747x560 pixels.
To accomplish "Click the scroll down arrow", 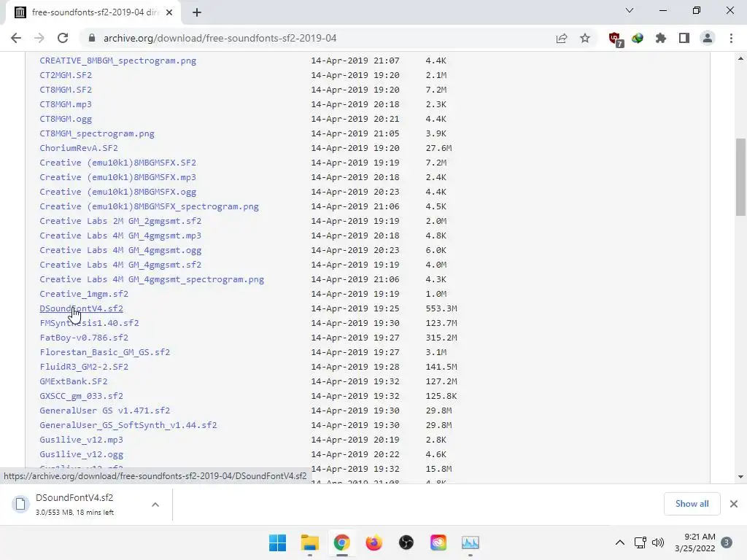I will tap(740, 477).
